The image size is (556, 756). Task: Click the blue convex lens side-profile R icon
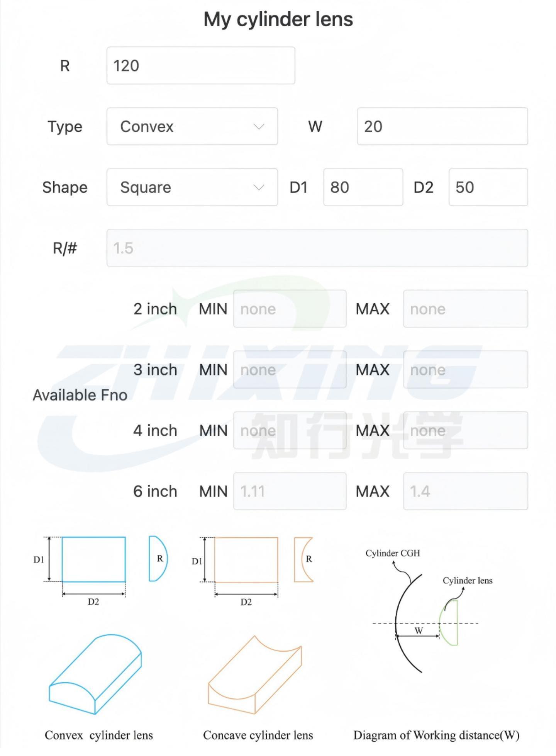[158, 559]
